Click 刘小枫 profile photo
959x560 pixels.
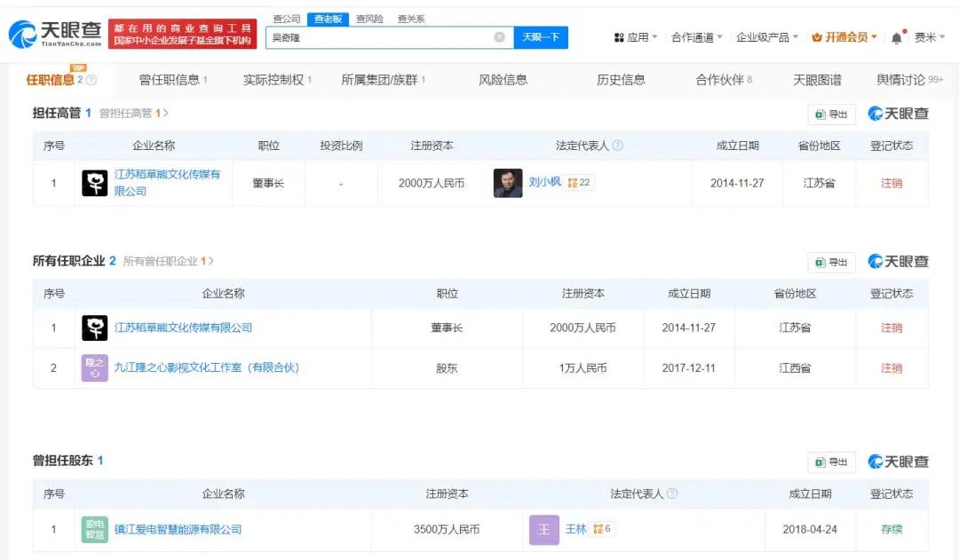point(508,183)
